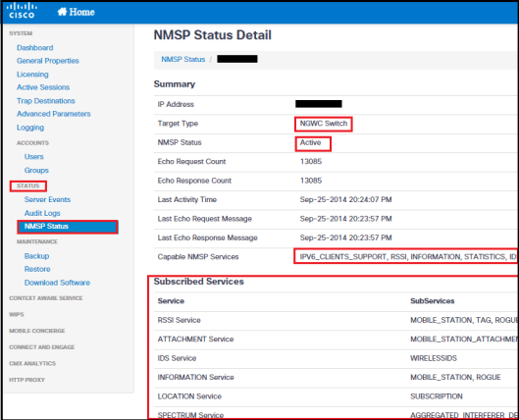Open Dashboard in sidebar
Viewport: 519px width, 420px height.
pyautogui.click(x=34, y=48)
